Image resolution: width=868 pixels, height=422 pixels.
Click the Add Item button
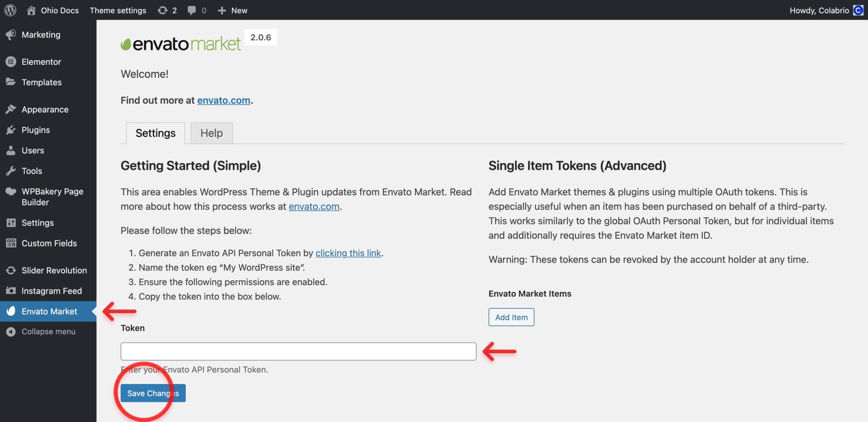point(511,317)
